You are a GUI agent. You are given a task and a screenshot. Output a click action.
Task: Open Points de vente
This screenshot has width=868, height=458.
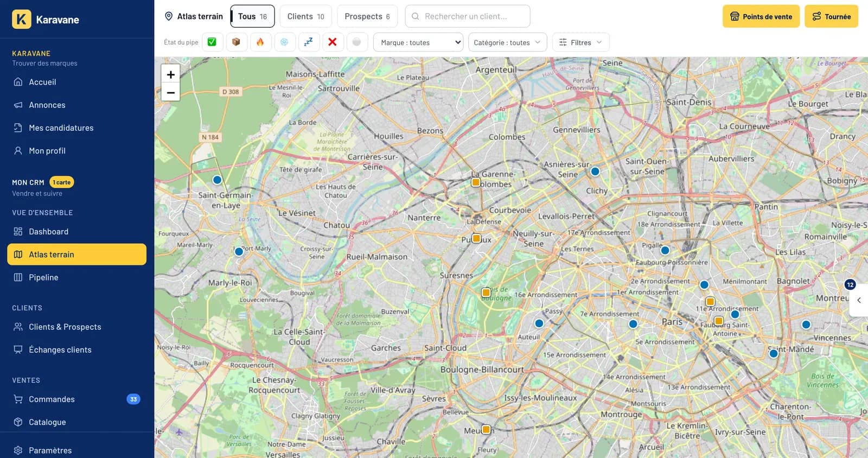tap(761, 16)
